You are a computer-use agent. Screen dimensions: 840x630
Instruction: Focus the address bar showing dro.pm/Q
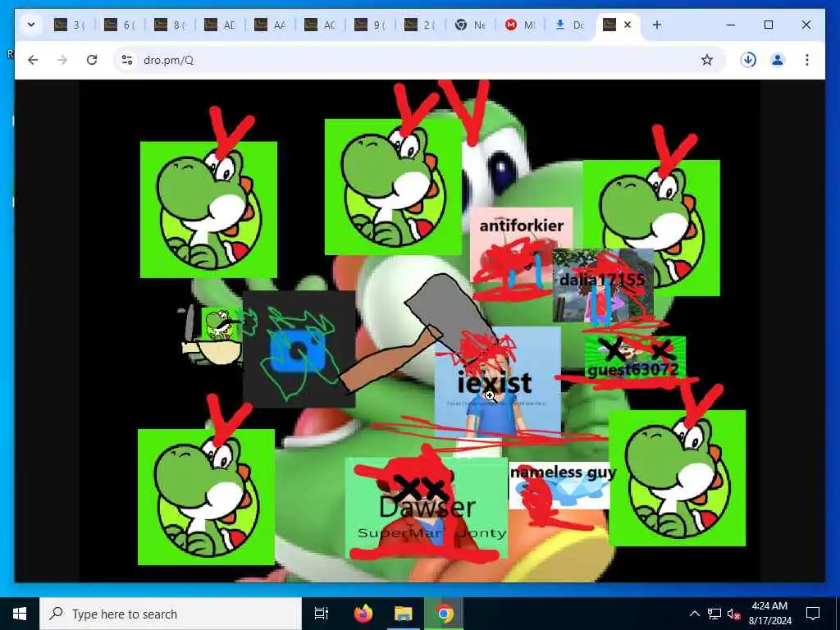[418, 60]
